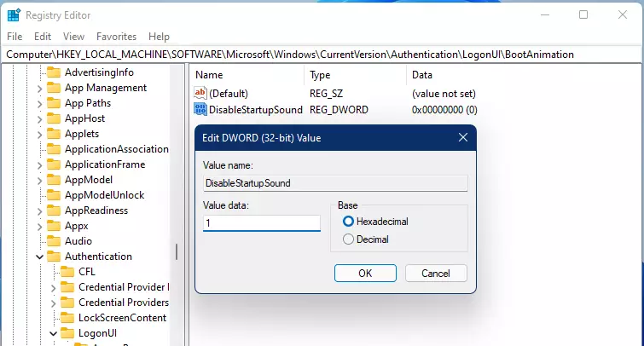Select the AppHost folder icon

tap(54, 118)
